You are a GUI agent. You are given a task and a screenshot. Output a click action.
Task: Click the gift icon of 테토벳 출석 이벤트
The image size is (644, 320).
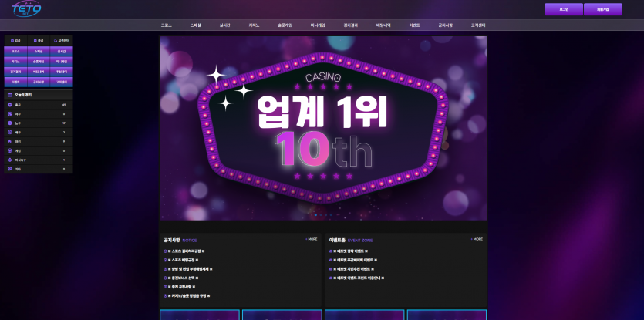[x=331, y=251]
